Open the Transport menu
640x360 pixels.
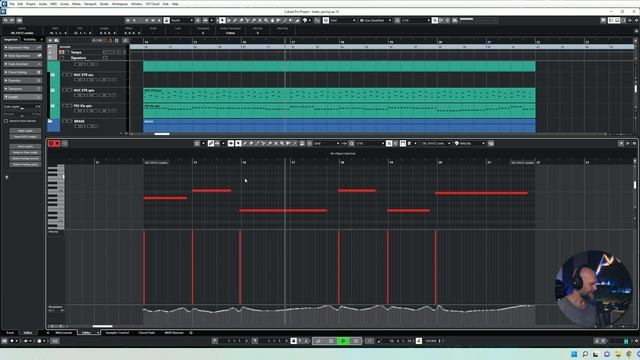[x=90, y=4]
